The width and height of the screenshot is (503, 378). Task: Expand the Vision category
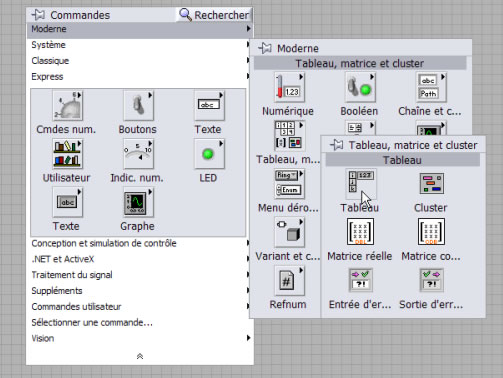click(139, 338)
